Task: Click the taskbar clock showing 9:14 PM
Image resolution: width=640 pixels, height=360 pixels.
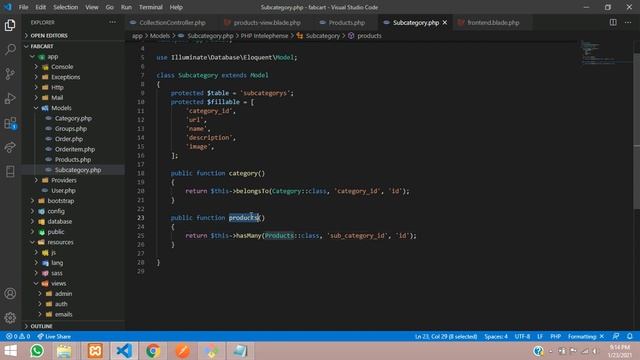Action: point(620,351)
